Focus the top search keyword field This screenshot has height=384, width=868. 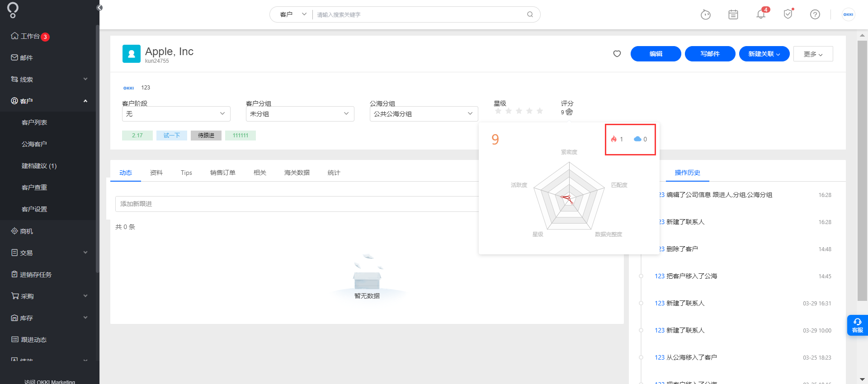(420, 14)
